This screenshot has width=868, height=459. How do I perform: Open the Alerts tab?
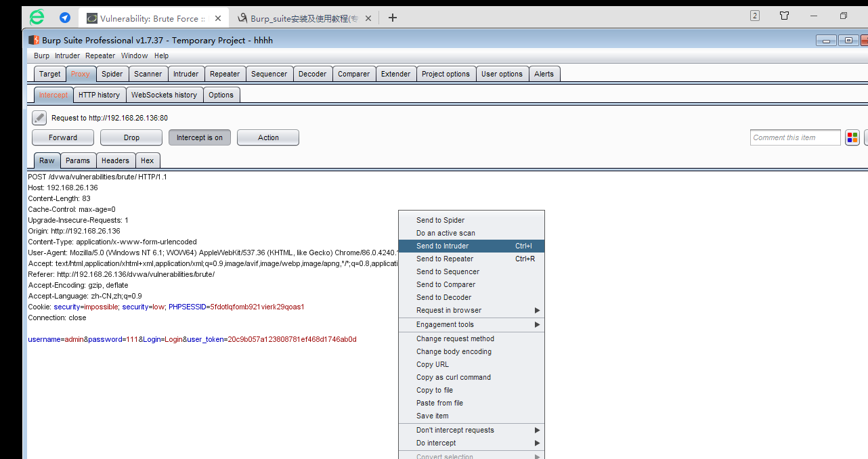(544, 74)
